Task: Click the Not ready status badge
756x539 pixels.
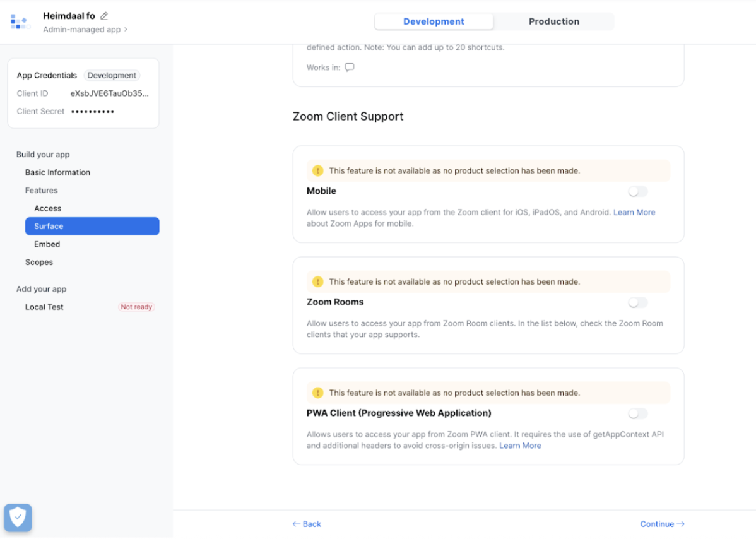Action: tap(136, 307)
